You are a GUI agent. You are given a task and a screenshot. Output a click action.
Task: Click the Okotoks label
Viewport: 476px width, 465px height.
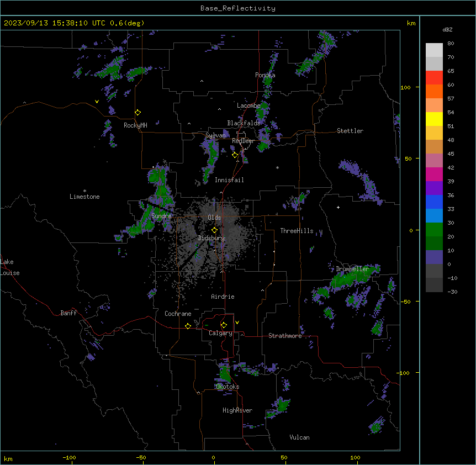click(228, 387)
